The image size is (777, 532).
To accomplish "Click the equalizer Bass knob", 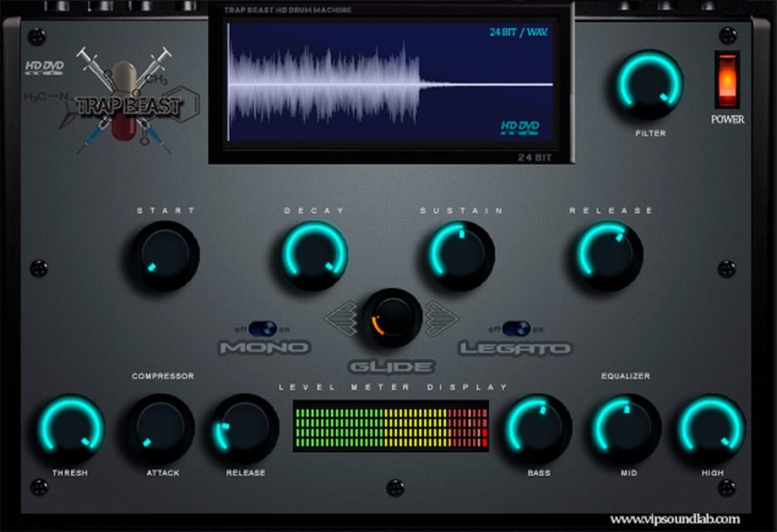I will (x=538, y=428).
